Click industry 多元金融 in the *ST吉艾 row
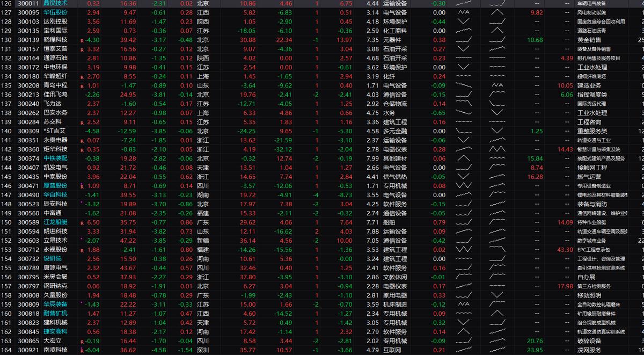 pos(395,131)
